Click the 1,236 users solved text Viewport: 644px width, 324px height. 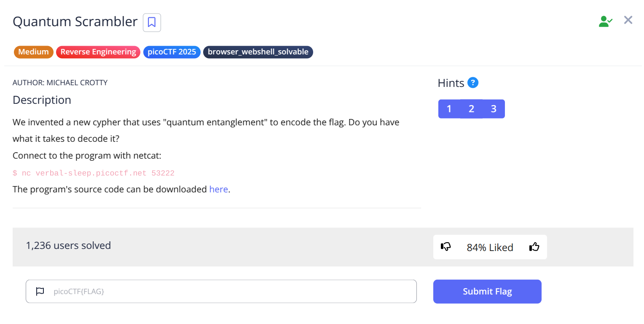(x=68, y=246)
